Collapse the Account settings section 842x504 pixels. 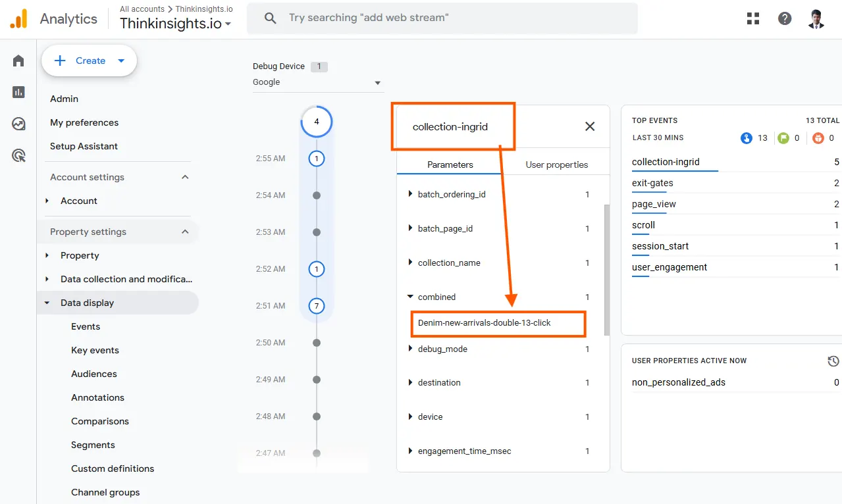click(185, 177)
